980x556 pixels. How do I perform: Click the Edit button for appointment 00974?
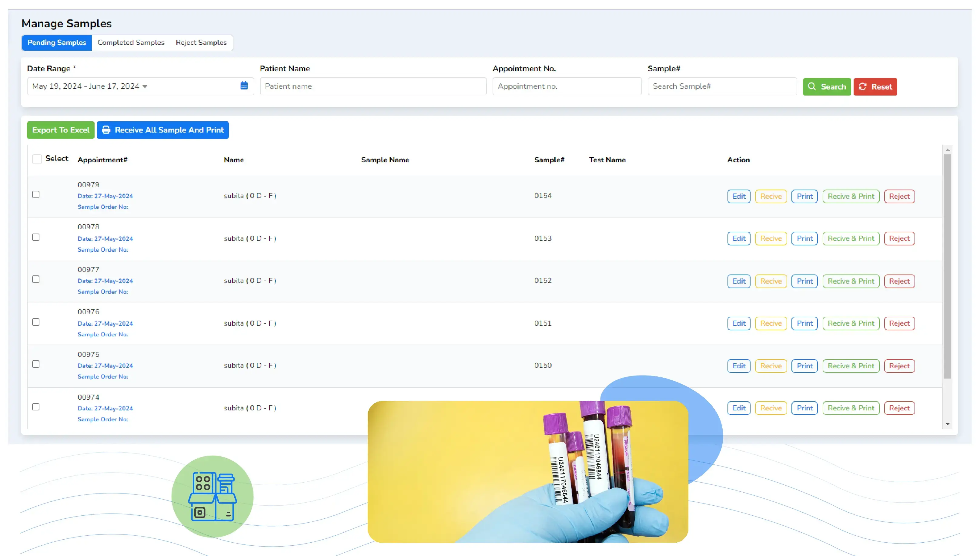click(x=738, y=408)
